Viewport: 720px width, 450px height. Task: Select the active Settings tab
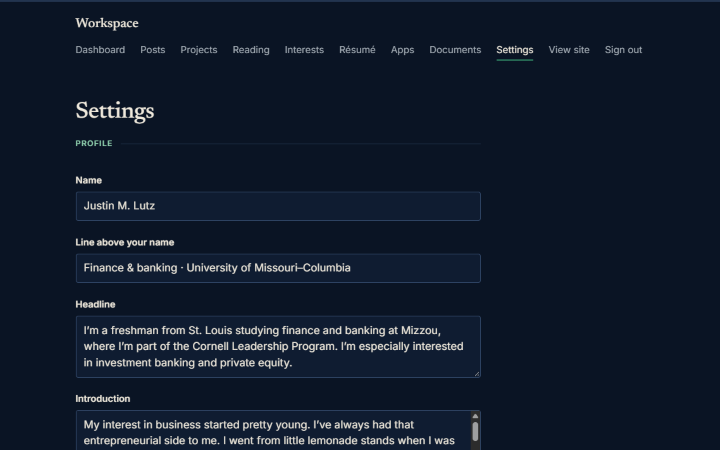click(515, 50)
